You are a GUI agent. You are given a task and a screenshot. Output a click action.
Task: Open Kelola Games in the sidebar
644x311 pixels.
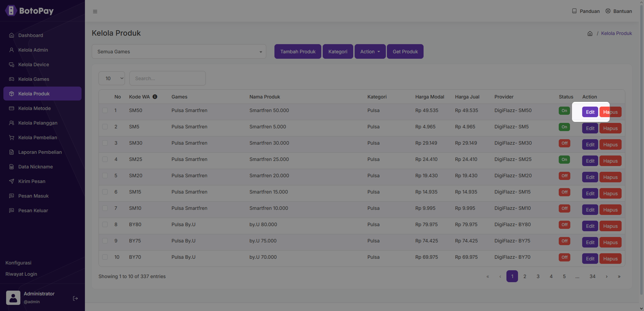coord(42,79)
